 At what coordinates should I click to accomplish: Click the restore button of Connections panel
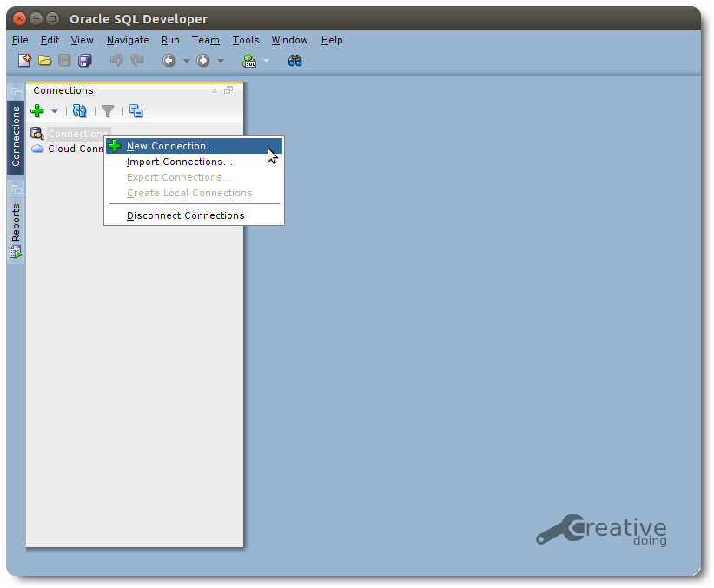(x=228, y=90)
